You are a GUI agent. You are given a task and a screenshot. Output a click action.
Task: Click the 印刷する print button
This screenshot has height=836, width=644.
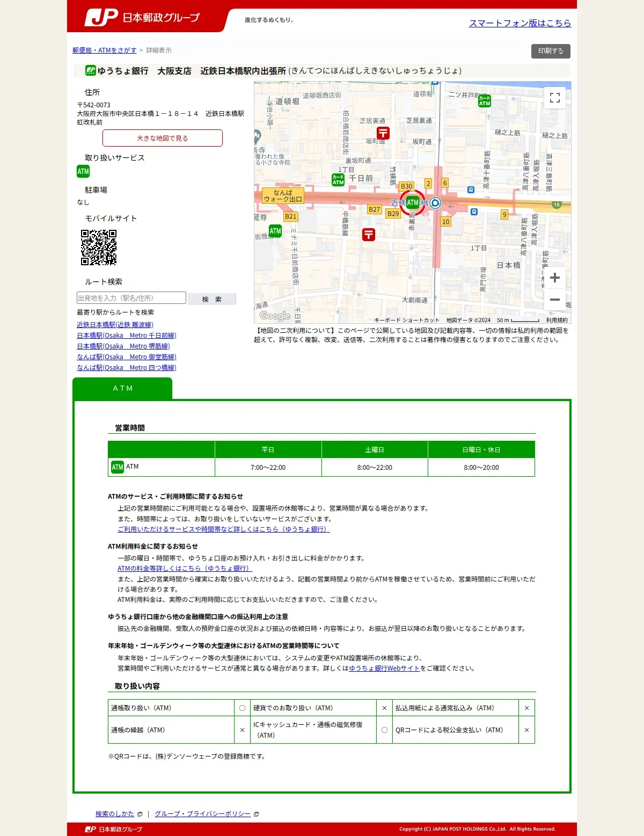click(x=551, y=51)
